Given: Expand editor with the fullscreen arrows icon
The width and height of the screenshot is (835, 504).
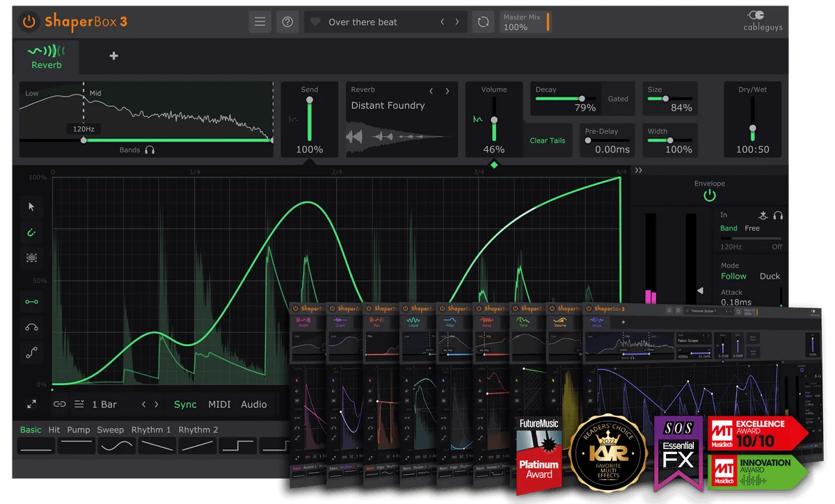Looking at the screenshot, I should [x=31, y=404].
